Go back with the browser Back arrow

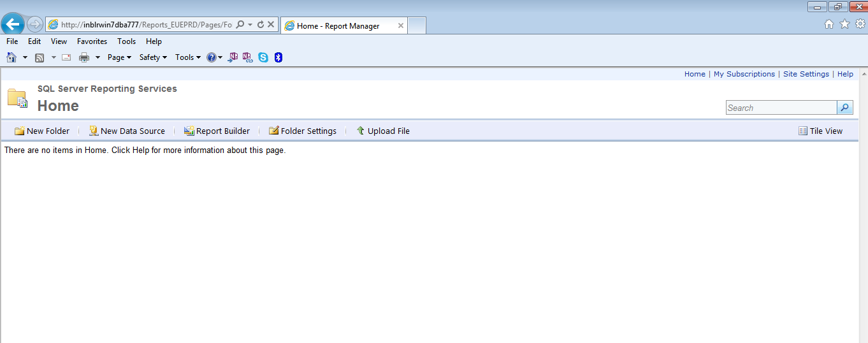[x=13, y=25]
